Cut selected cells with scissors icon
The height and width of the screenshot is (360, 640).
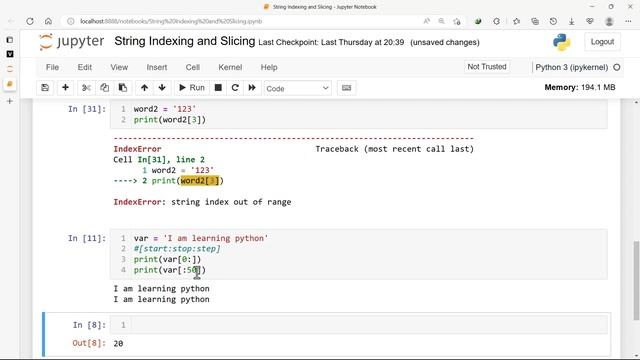point(86,88)
